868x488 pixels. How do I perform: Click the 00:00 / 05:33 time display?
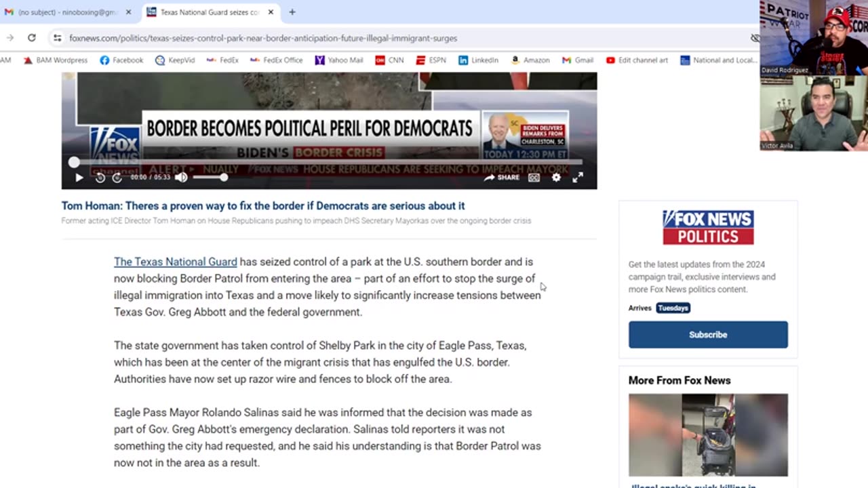(151, 178)
